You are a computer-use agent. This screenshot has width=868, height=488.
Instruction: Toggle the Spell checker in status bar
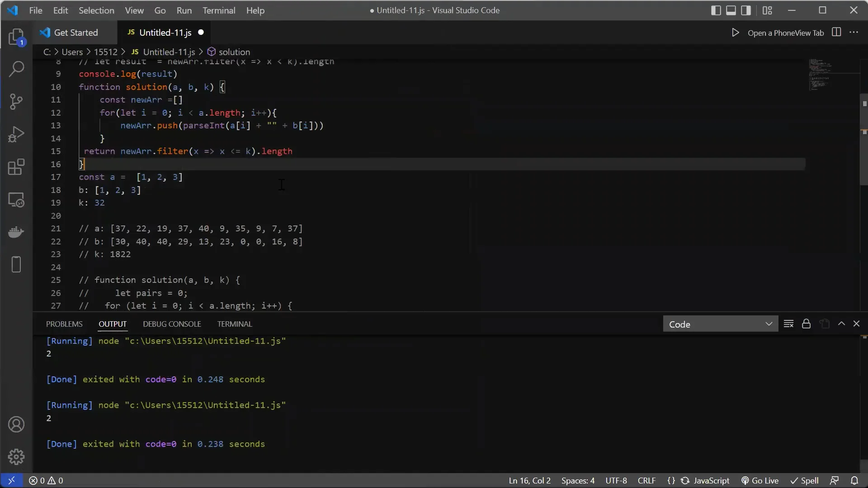804,480
